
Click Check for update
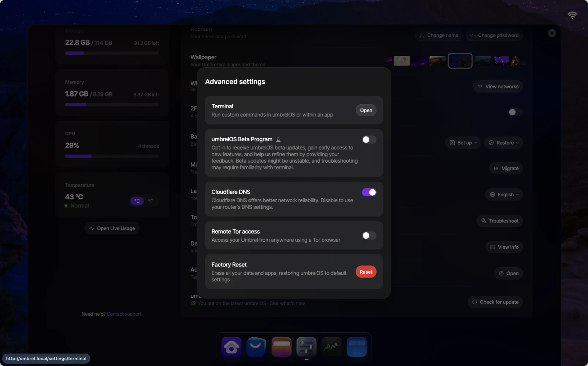tap(495, 302)
